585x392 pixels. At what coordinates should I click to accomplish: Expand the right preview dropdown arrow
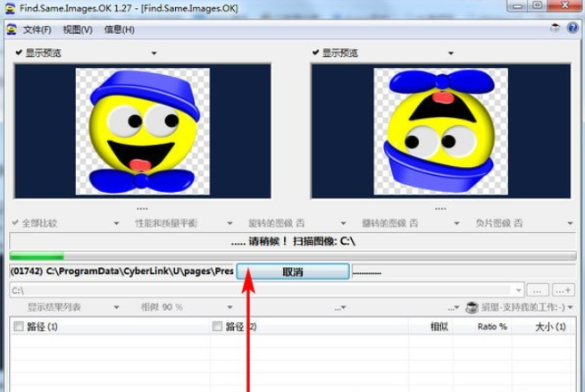pos(451,54)
